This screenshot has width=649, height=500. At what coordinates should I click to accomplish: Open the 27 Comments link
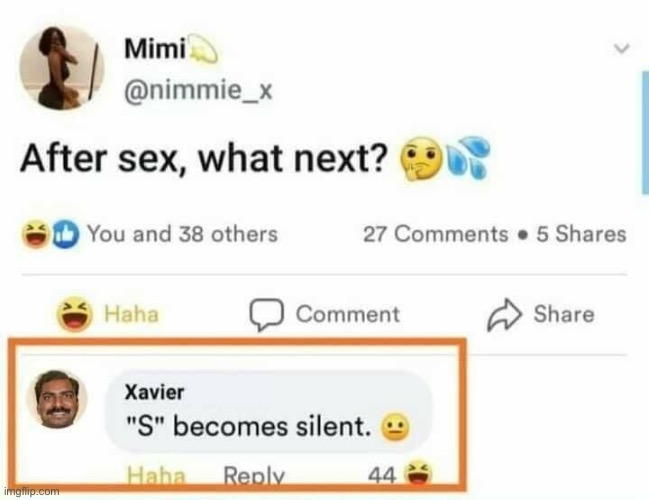[435, 234]
